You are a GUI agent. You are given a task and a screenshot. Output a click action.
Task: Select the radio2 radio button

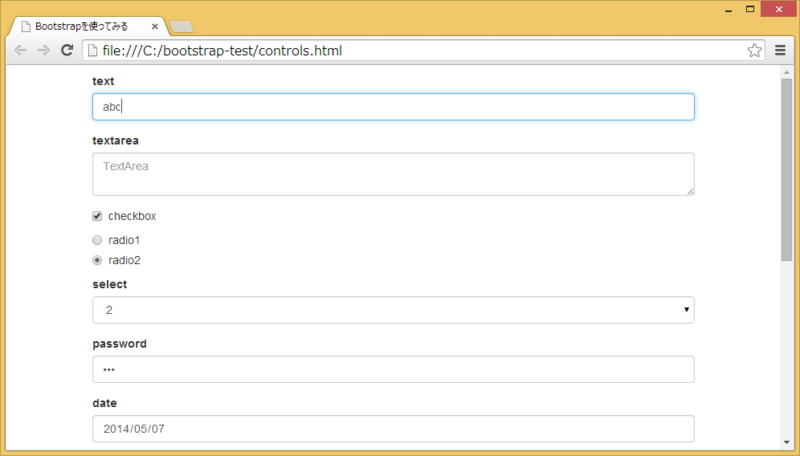[x=97, y=260]
